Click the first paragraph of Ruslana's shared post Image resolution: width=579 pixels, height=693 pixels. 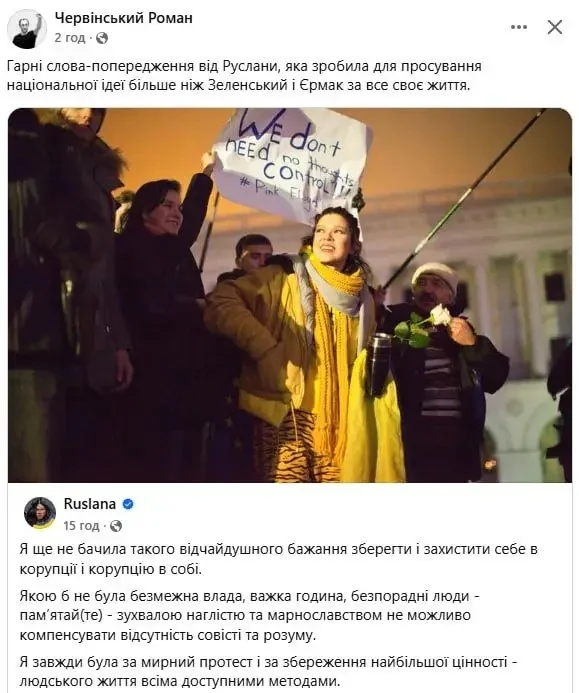click(278, 559)
